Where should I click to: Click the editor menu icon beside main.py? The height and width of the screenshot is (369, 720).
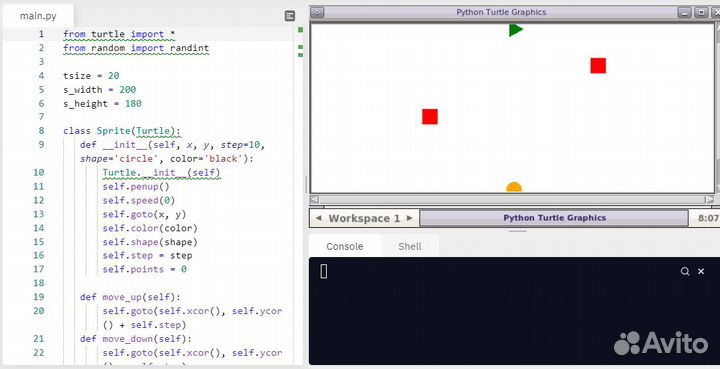(290, 16)
